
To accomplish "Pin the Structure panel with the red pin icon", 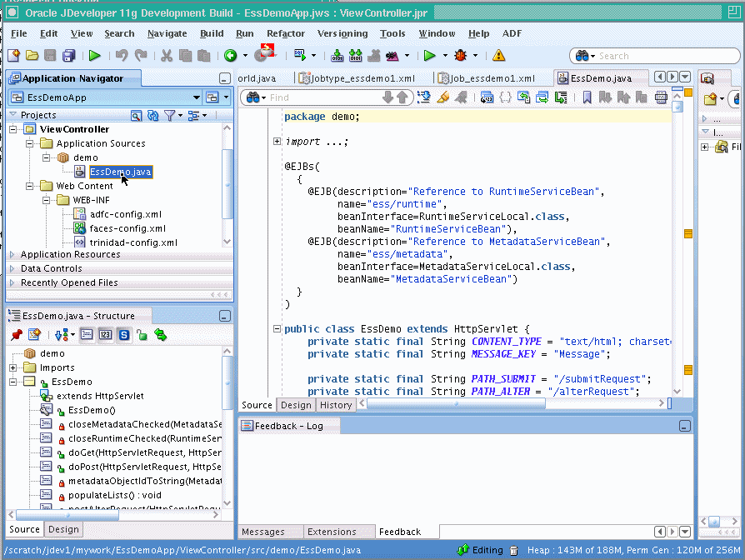I will click(x=16, y=333).
